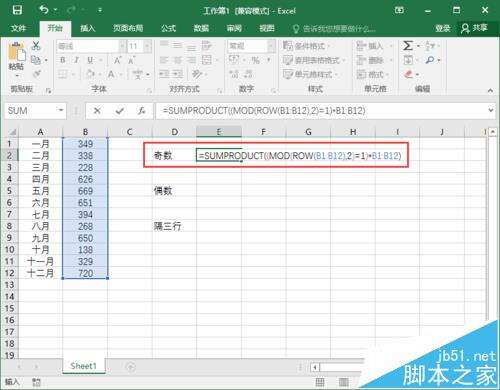This screenshot has height=390, width=500.
Task: Open the font name dropdown
Action: point(122,46)
